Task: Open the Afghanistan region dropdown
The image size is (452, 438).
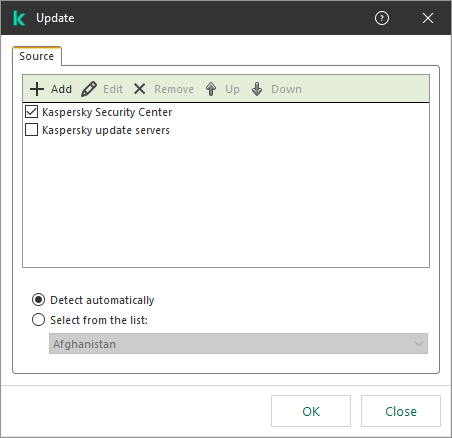Action: [x=238, y=344]
